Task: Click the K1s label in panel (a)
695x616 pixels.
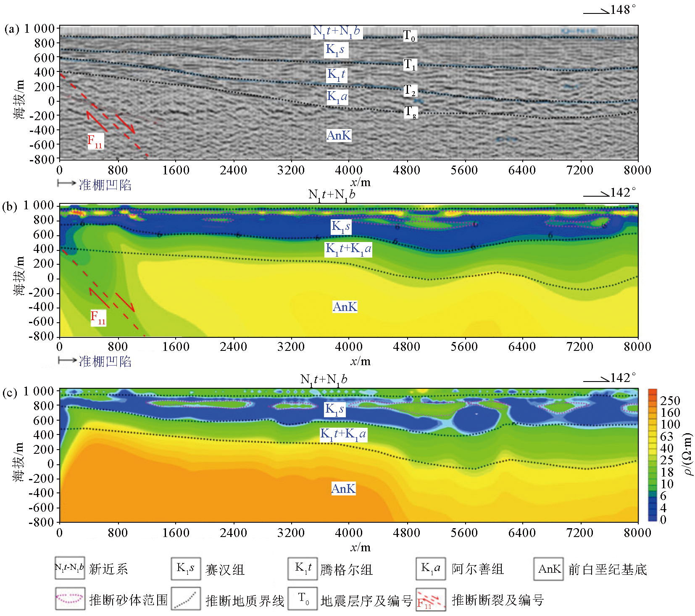Action: coord(336,50)
